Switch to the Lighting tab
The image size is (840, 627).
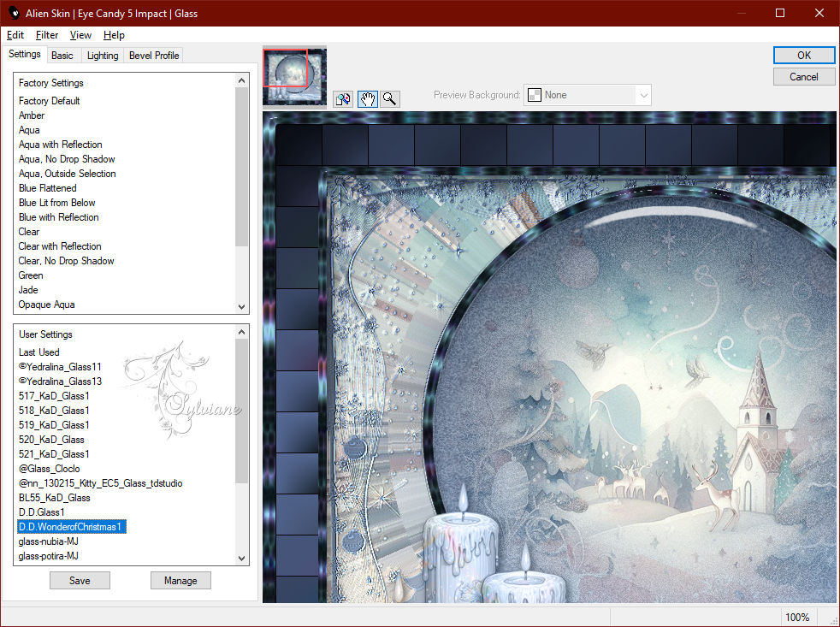pos(103,56)
